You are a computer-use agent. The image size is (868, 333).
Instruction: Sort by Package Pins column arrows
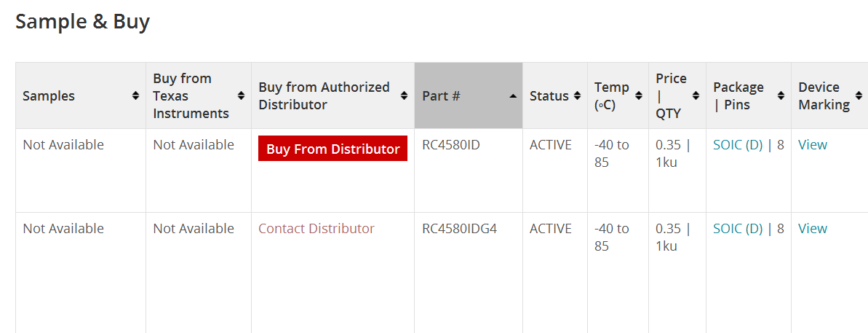tap(781, 95)
